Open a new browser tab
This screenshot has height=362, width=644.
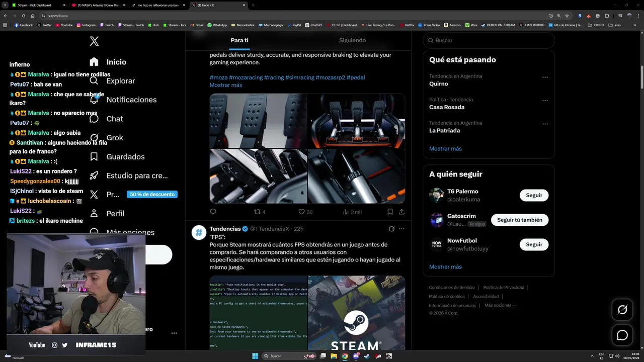point(253,5)
